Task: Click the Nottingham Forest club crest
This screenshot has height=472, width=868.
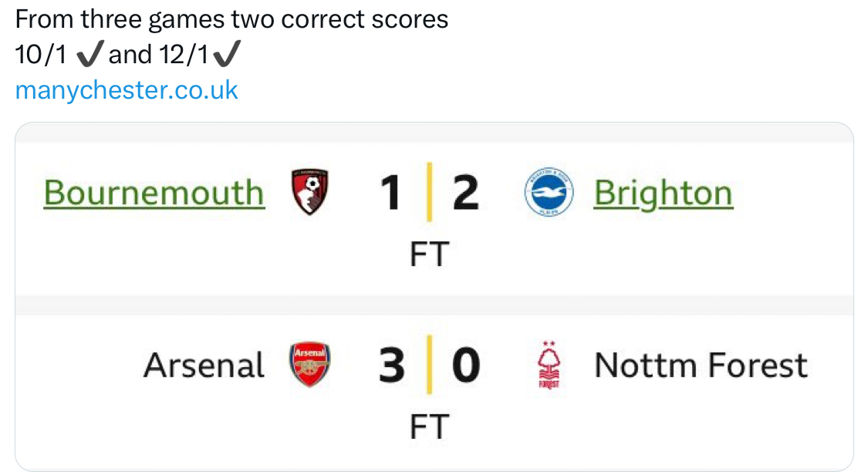Action: pos(549,365)
